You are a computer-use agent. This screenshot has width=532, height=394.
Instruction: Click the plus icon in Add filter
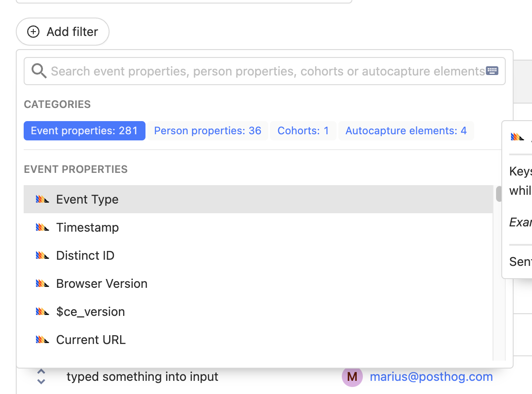click(x=33, y=32)
